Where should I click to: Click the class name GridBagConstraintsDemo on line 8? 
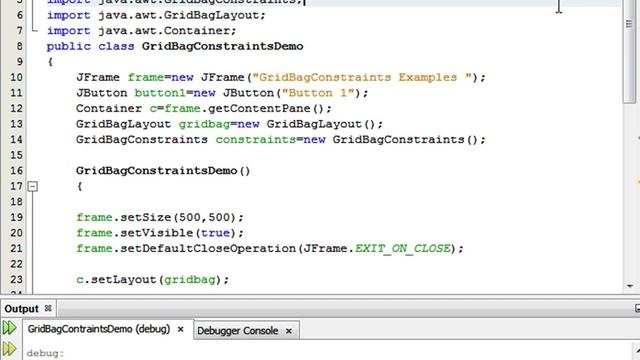click(222, 46)
